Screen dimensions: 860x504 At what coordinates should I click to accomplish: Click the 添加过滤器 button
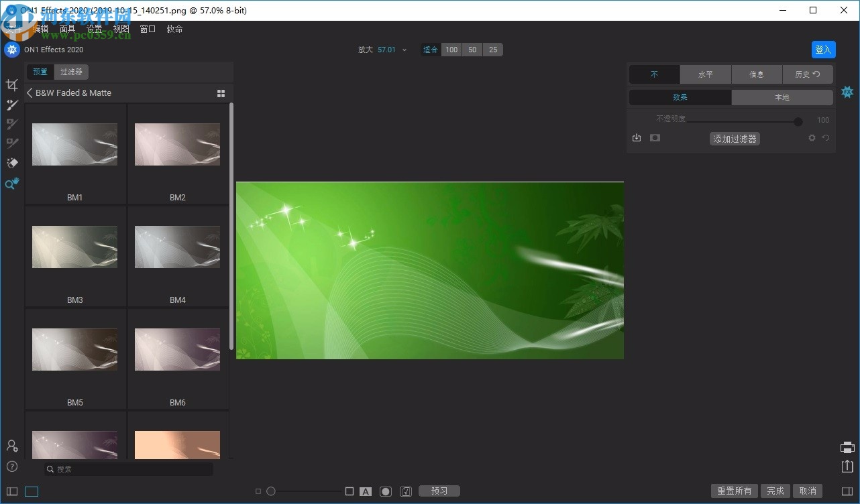coord(735,139)
